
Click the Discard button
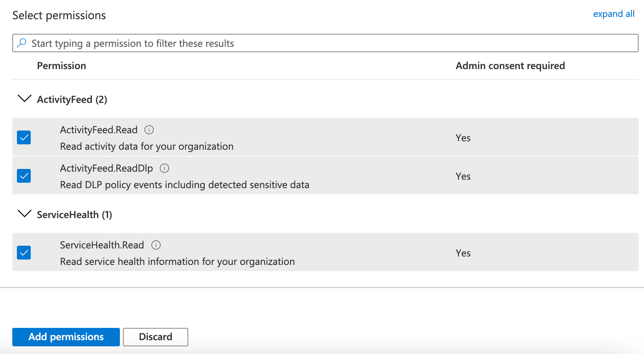(x=155, y=337)
